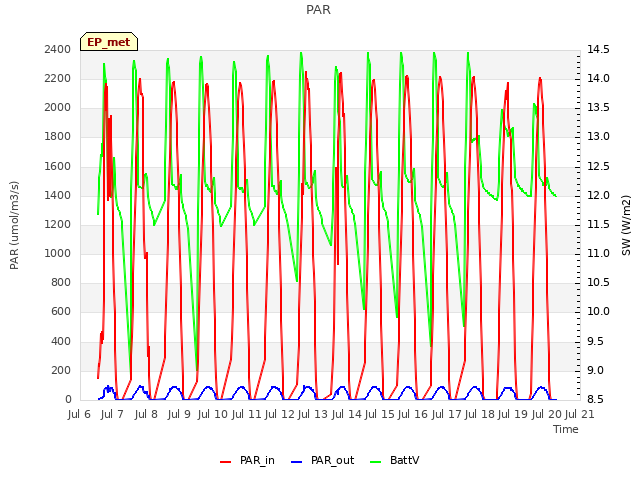Click the Jul 18 x-axis tick label
640x480 pixels.
point(480,415)
